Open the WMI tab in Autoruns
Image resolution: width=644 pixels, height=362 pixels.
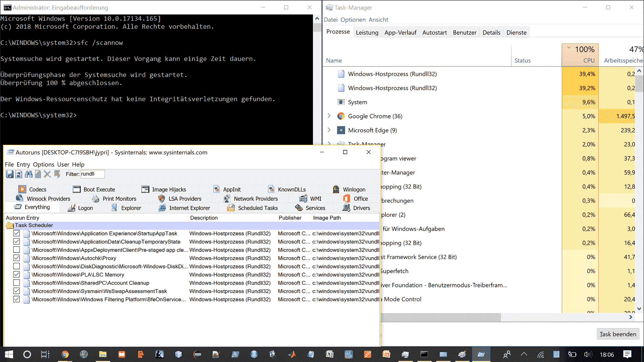click(x=310, y=199)
